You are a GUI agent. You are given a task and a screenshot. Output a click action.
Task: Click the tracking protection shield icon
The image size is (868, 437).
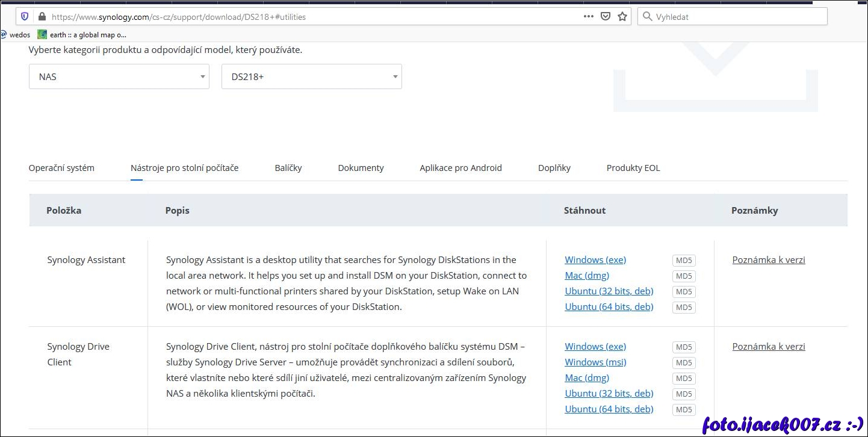25,17
